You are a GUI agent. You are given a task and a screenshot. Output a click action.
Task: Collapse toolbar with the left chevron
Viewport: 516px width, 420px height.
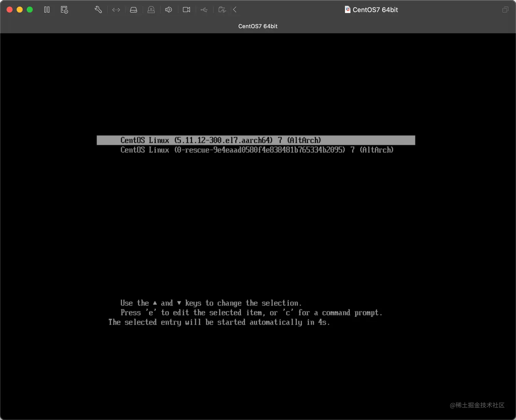coord(235,10)
